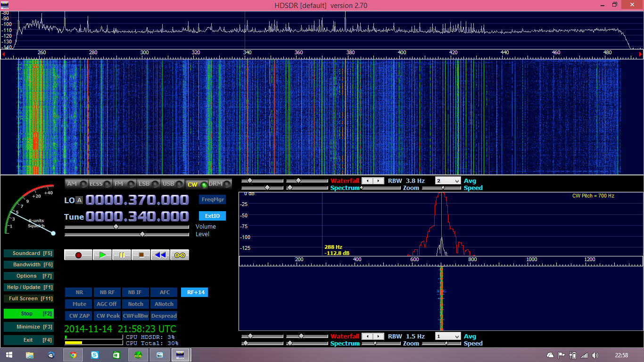Screen dimensions: 644x362
Task: Open Options [F7] menu
Action: click(x=28, y=276)
